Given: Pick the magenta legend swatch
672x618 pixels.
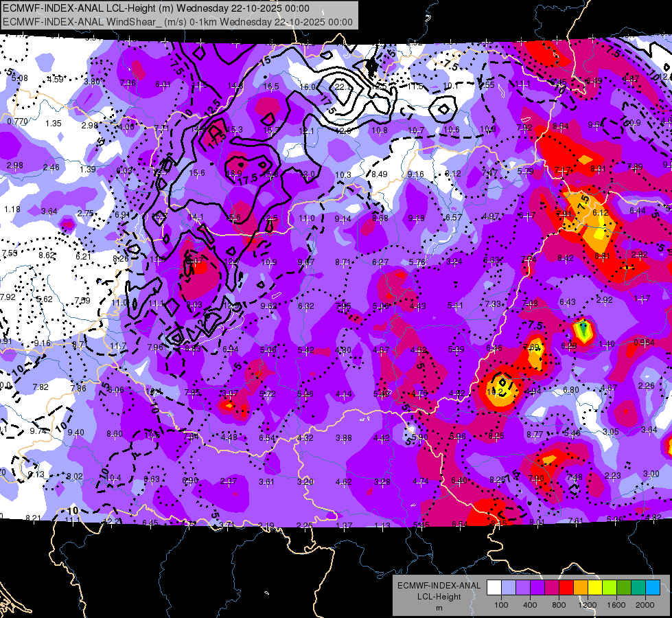Looking at the screenshot, I should [552, 588].
